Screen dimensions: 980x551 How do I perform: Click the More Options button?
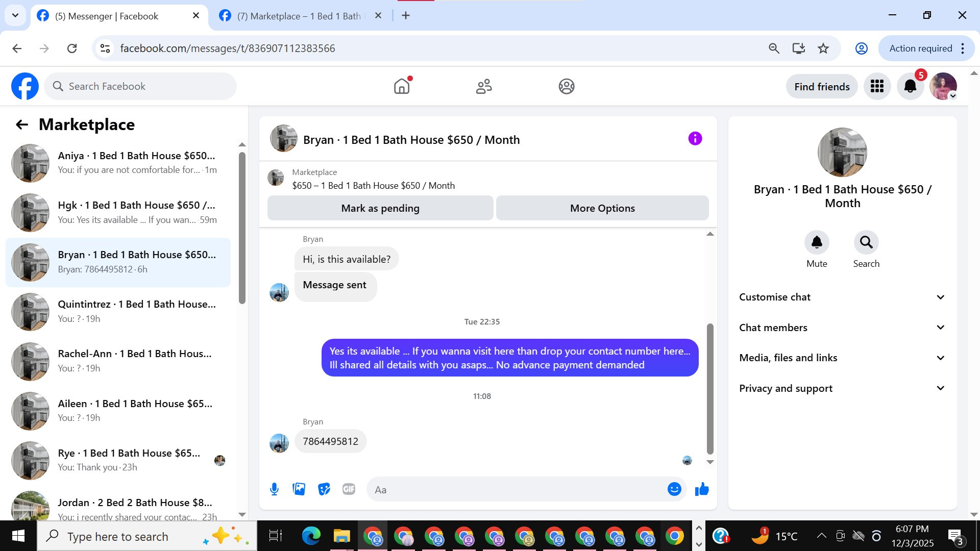point(602,208)
